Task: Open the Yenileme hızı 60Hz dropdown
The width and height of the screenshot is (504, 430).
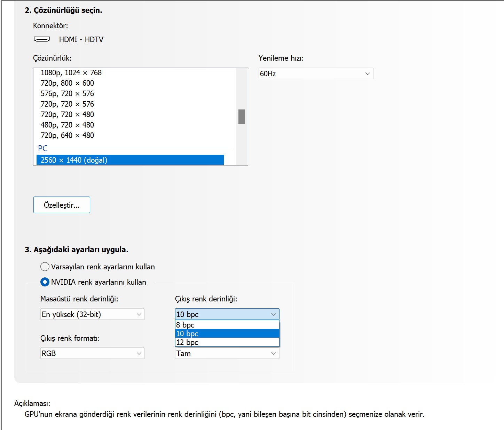Action: click(316, 74)
